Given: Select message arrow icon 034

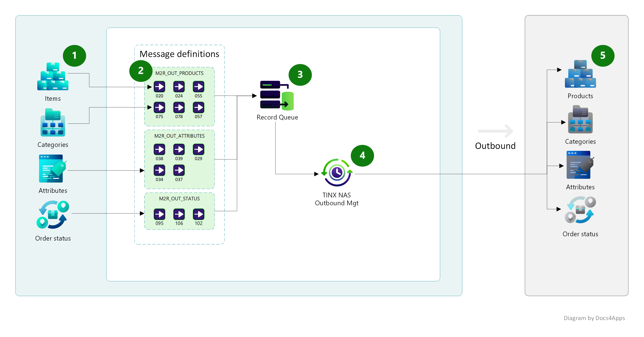Looking at the screenshot, I should coord(159,170).
